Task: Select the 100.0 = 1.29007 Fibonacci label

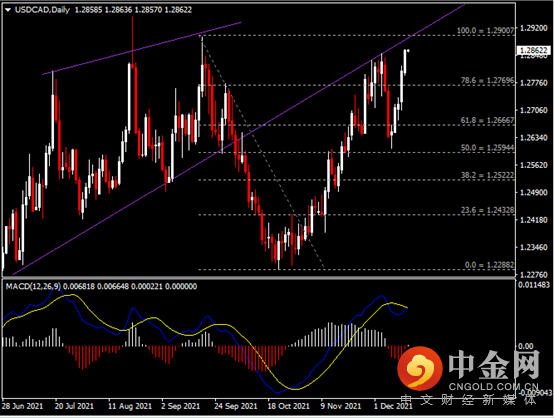Action: pos(485,31)
